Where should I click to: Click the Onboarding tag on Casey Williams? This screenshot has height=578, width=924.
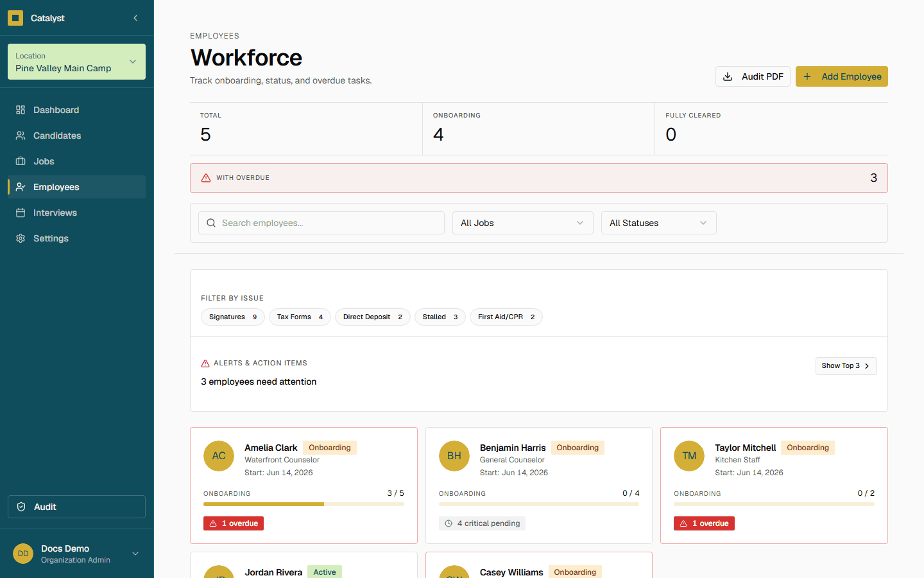[575, 572]
